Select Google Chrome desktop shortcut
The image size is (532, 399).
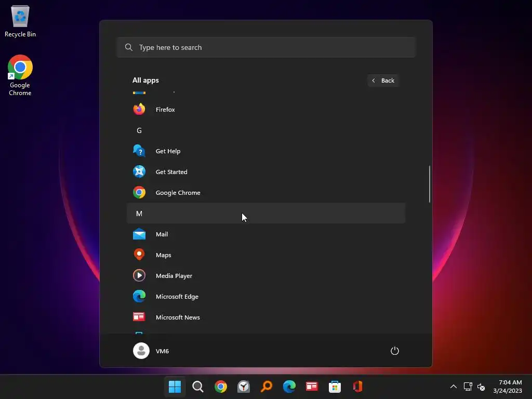[20, 75]
